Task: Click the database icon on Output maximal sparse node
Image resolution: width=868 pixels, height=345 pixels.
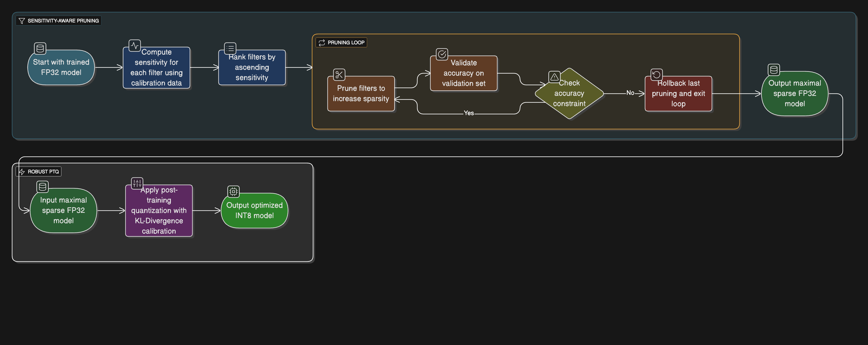Action: 774,70
